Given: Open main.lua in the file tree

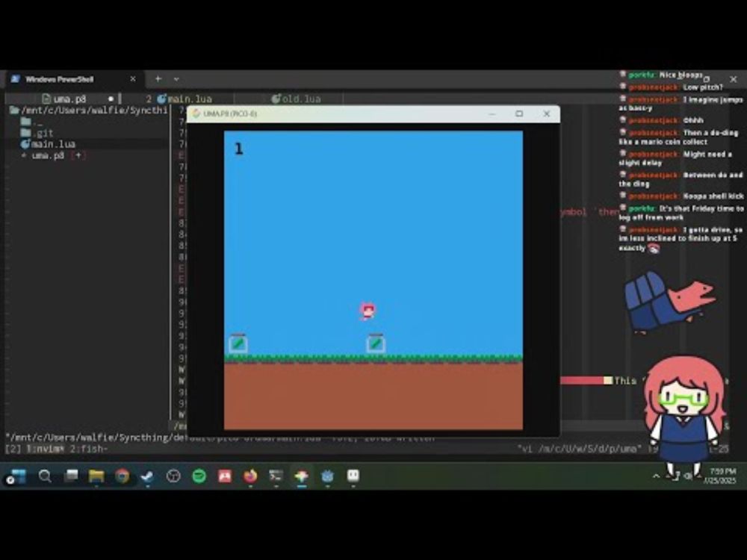Looking at the screenshot, I should point(48,144).
